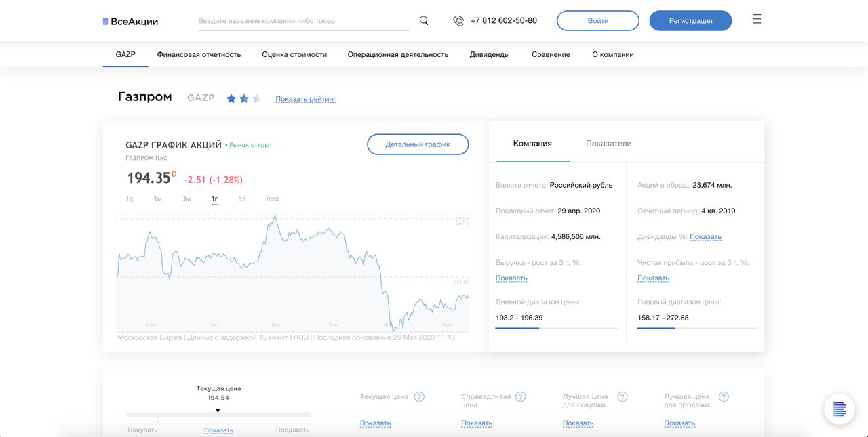The height and width of the screenshot is (437, 868).
Task: Click the 29 апр. 2020 last report date
Action: coord(579,211)
